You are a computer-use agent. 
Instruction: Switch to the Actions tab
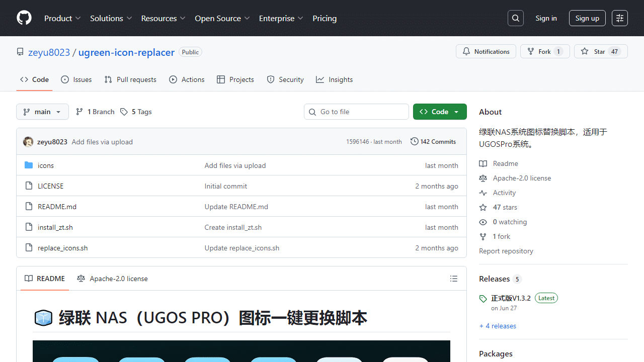tap(187, 79)
